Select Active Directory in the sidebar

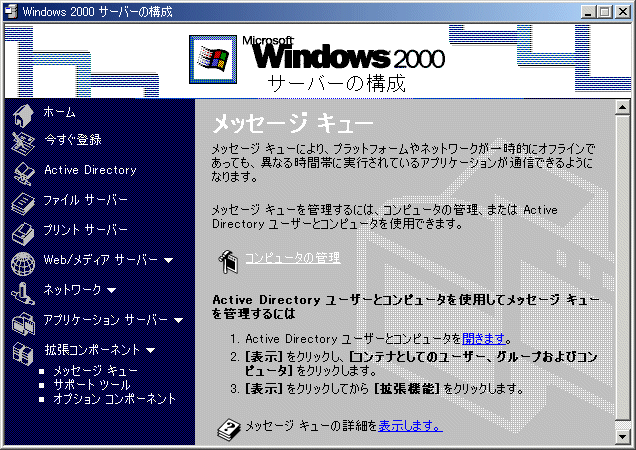[90, 170]
